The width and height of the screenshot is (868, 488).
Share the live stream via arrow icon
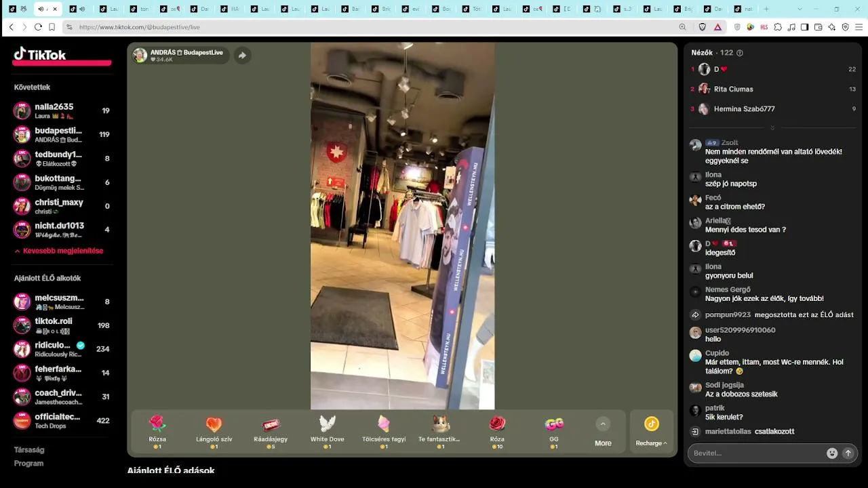(242, 56)
